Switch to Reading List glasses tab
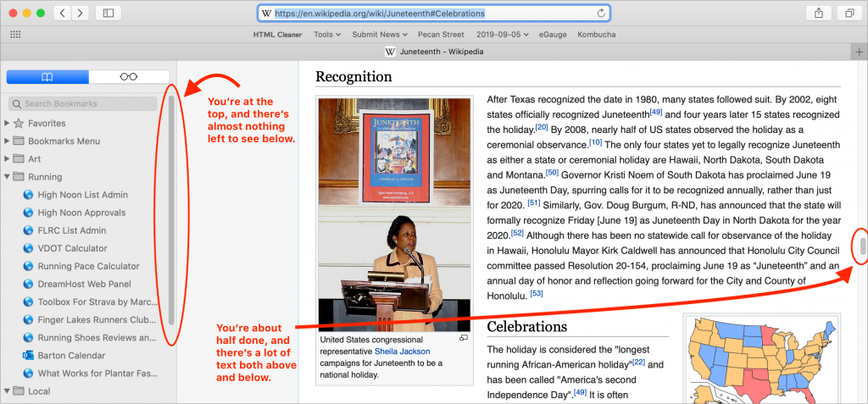 (x=128, y=77)
